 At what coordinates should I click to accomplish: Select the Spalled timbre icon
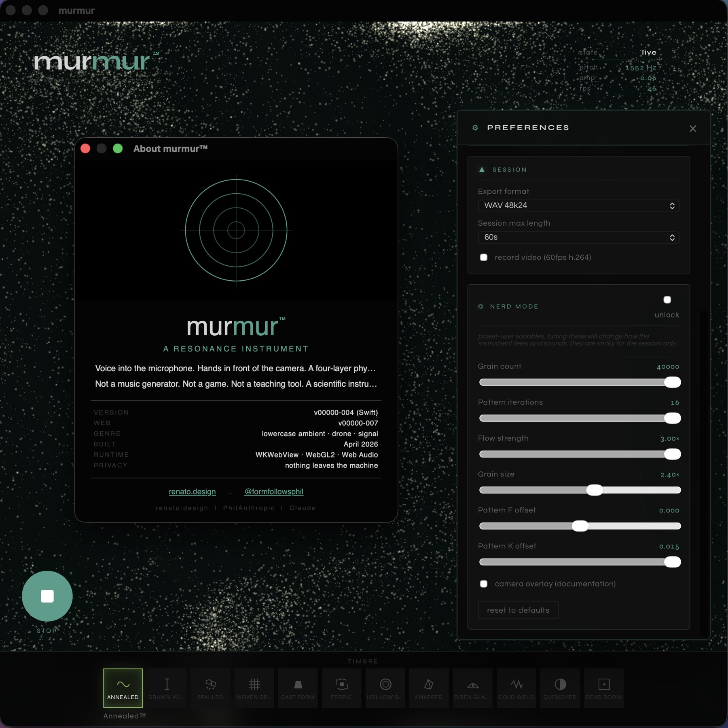click(210, 688)
